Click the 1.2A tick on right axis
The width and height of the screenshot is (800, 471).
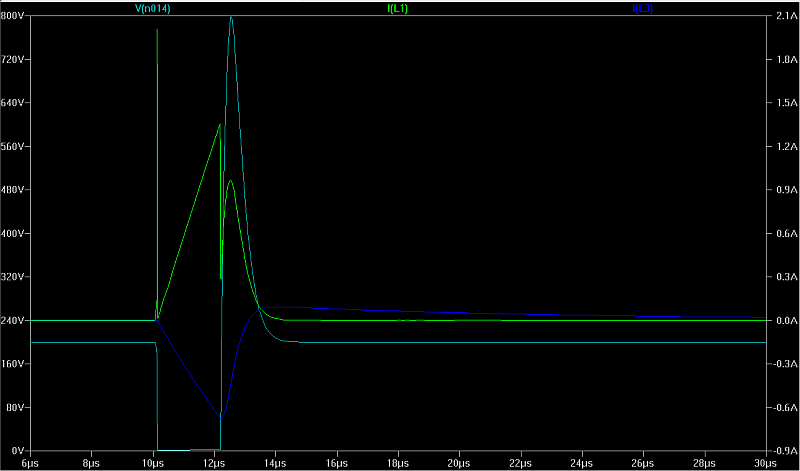(x=783, y=147)
